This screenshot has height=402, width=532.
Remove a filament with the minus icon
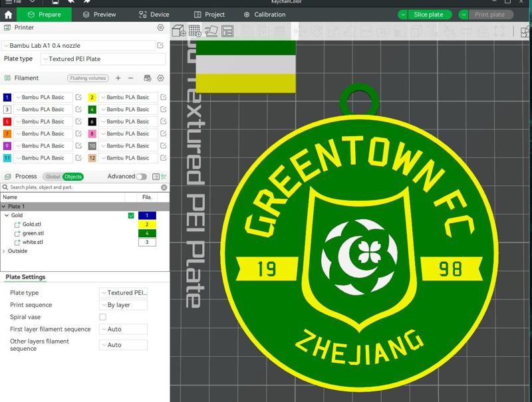point(130,78)
